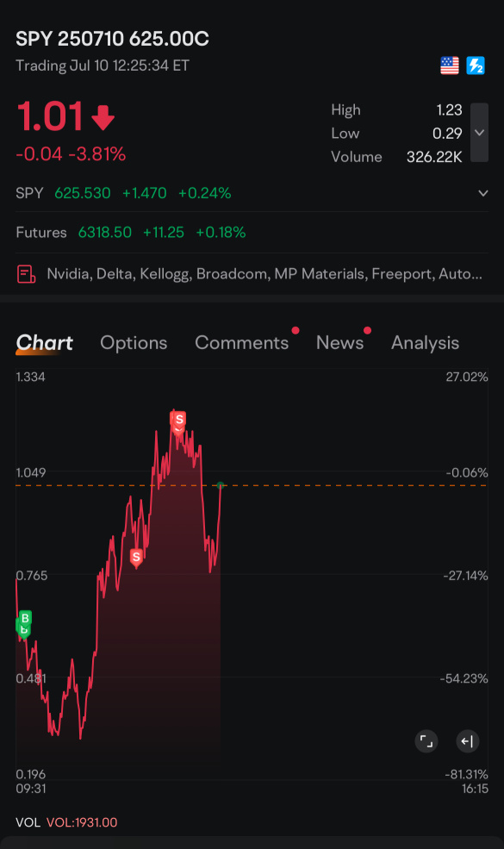Viewport: 504px width, 849px height.
Task: Tap the jump-to-latest arrow icon on chart
Action: pyautogui.click(x=467, y=741)
